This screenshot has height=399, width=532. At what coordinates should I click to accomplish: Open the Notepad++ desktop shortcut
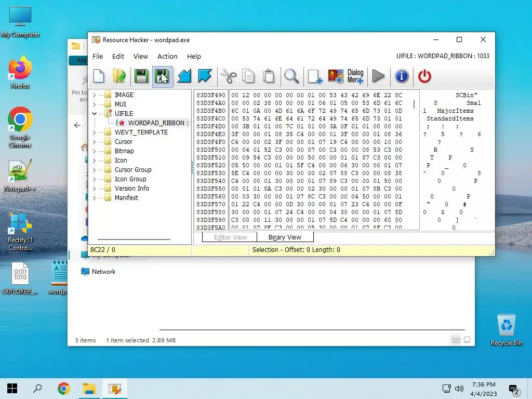(x=20, y=176)
